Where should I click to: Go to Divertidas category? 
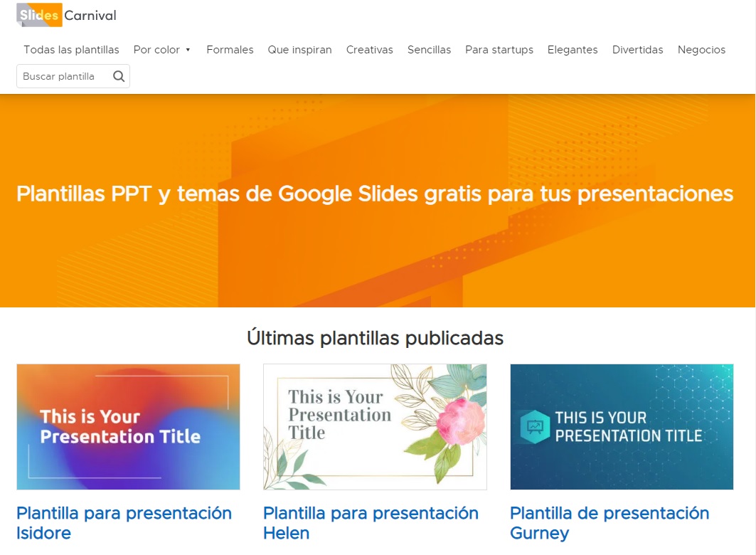coord(638,50)
